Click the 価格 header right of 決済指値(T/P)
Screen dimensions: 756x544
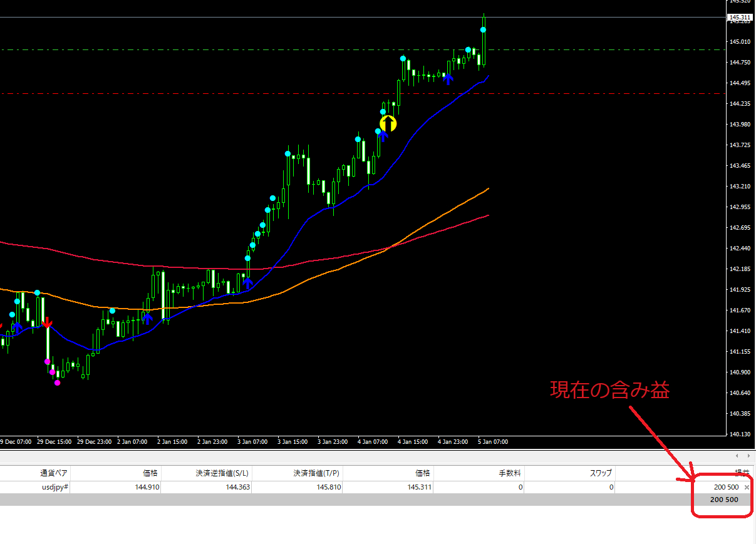(x=423, y=473)
